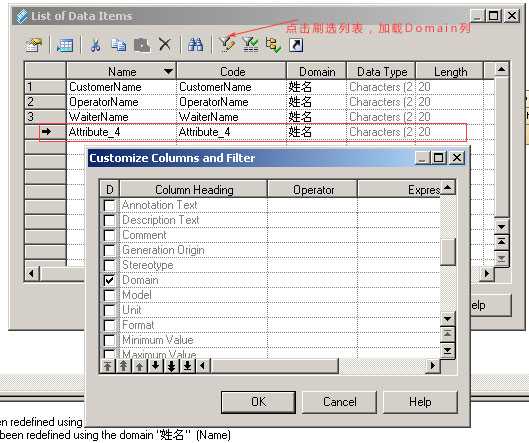Move column up one row arrow

click(139, 366)
